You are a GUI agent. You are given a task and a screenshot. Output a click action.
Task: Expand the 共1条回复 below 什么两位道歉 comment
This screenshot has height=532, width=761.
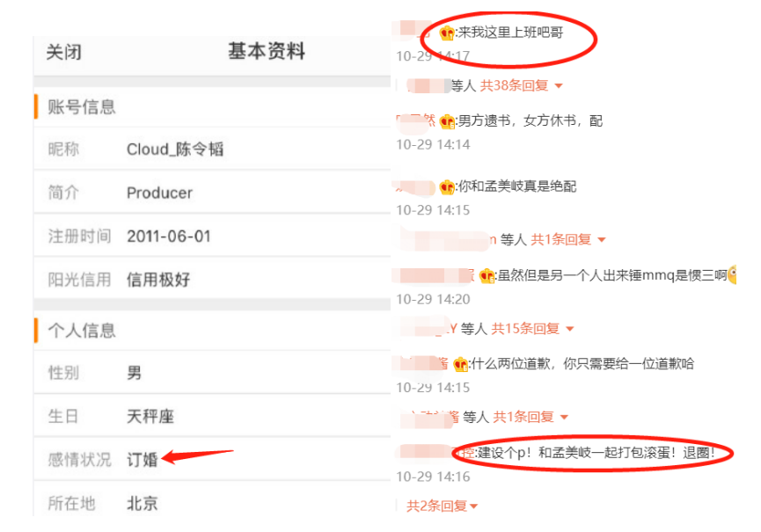[531, 417]
